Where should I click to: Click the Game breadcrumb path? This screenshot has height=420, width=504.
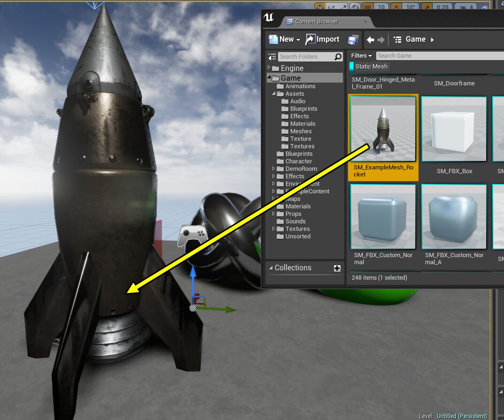pos(416,39)
